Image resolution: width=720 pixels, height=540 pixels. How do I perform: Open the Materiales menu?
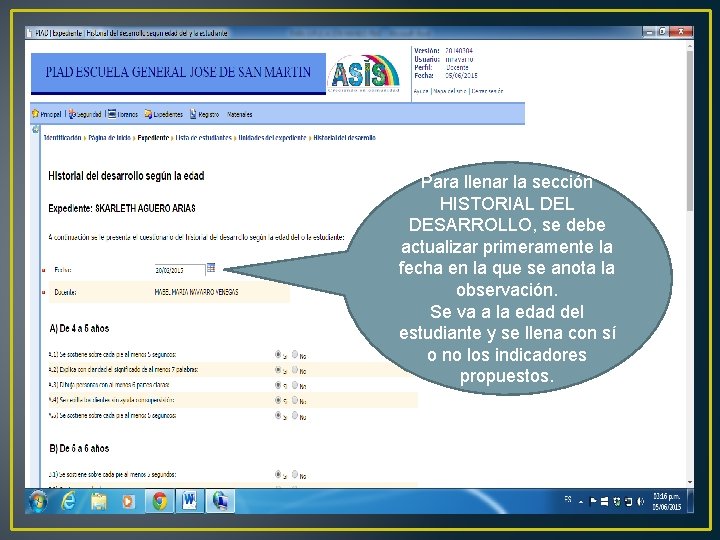click(240, 114)
